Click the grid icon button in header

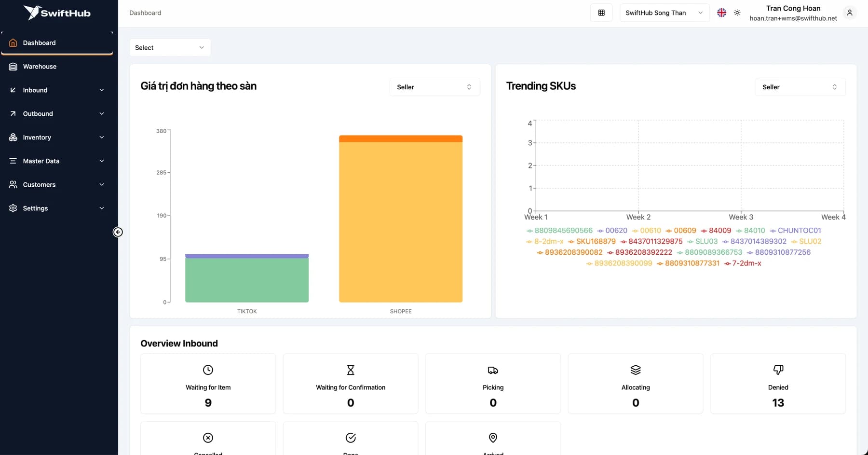click(601, 13)
